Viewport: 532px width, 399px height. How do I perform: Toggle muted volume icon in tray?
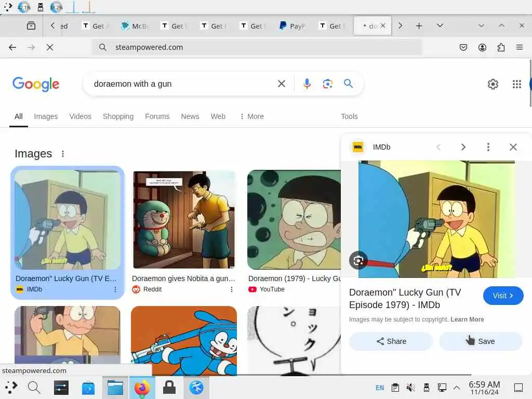[410, 388]
